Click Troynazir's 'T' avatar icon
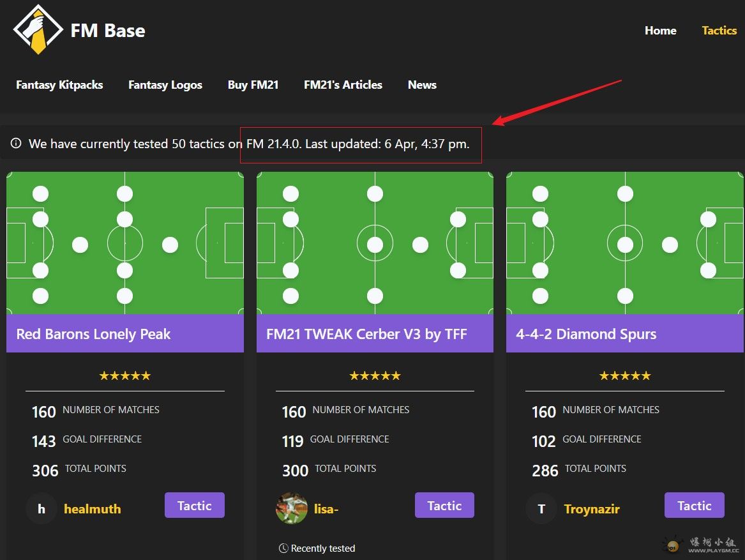745x560 pixels. (x=541, y=509)
